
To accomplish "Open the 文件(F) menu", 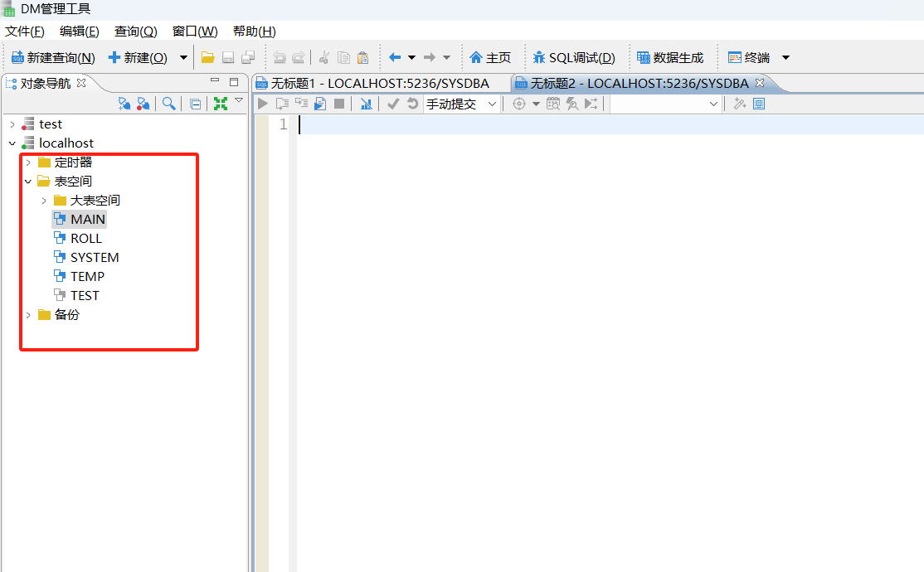I will 25,32.
